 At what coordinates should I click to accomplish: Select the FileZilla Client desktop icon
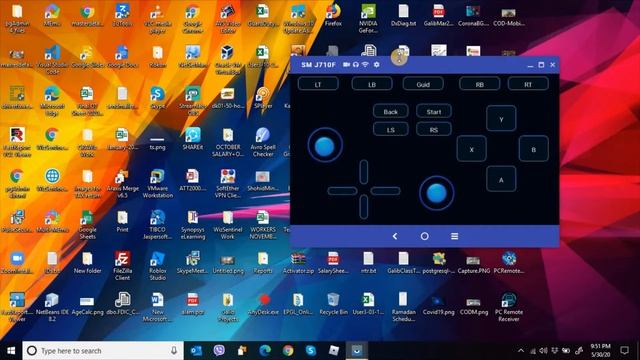coord(122,266)
